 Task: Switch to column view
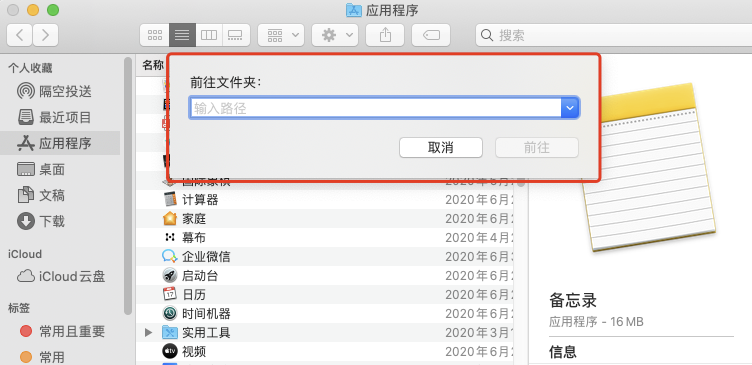point(209,35)
